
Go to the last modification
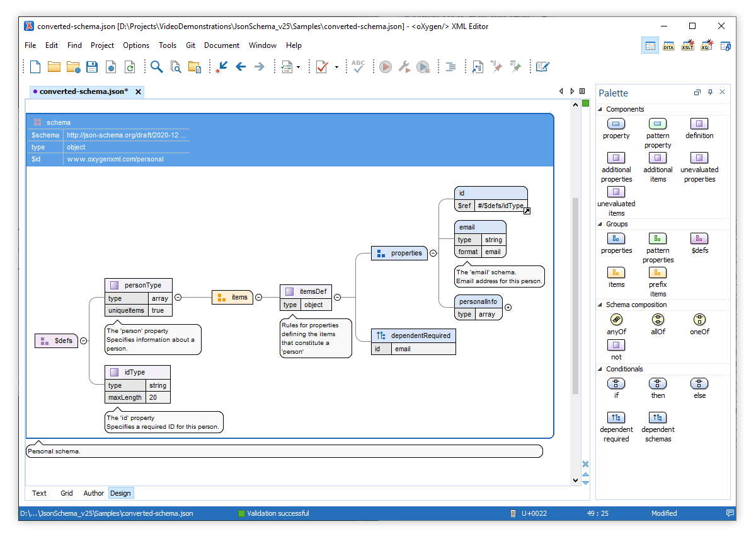tap(221, 67)
